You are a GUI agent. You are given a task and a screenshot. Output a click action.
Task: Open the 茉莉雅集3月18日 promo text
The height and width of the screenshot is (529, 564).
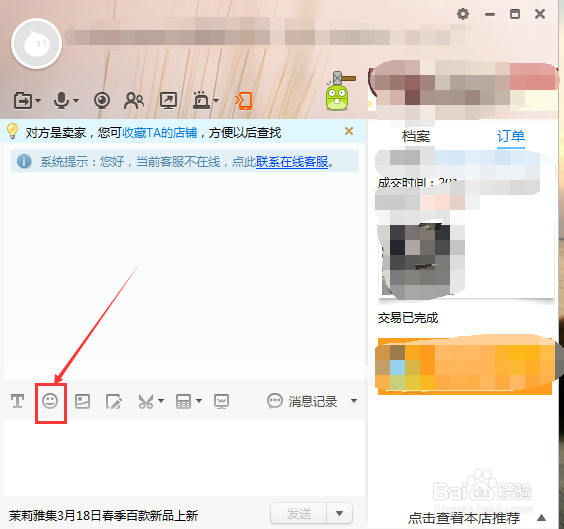coord(103,516)
